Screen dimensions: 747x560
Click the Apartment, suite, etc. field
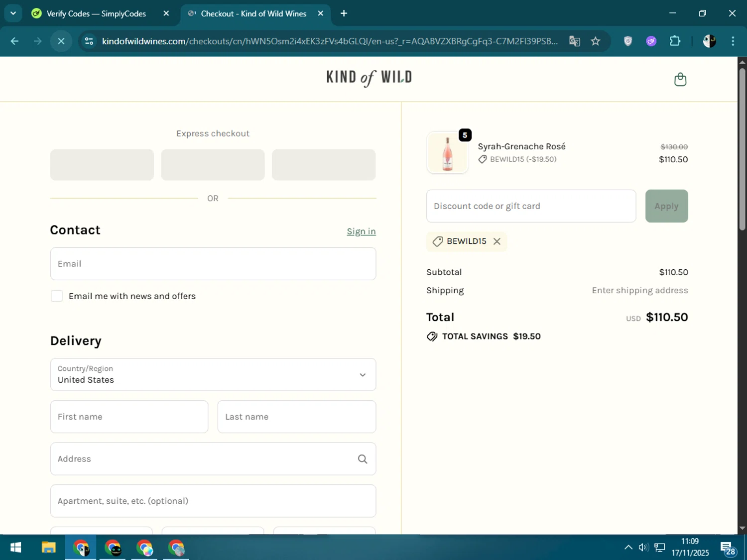[x=213, y=501]
